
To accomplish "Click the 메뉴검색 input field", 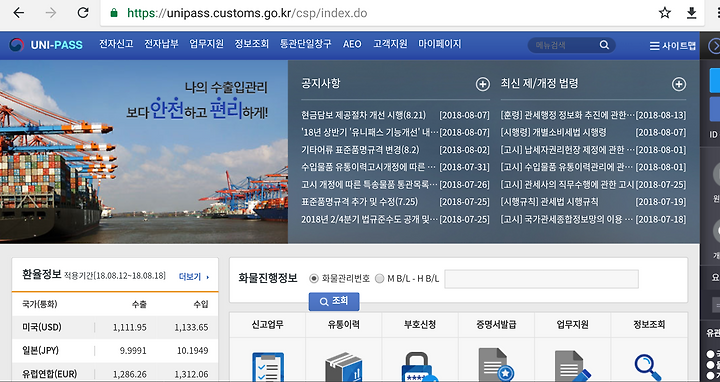I will (565, 45).
